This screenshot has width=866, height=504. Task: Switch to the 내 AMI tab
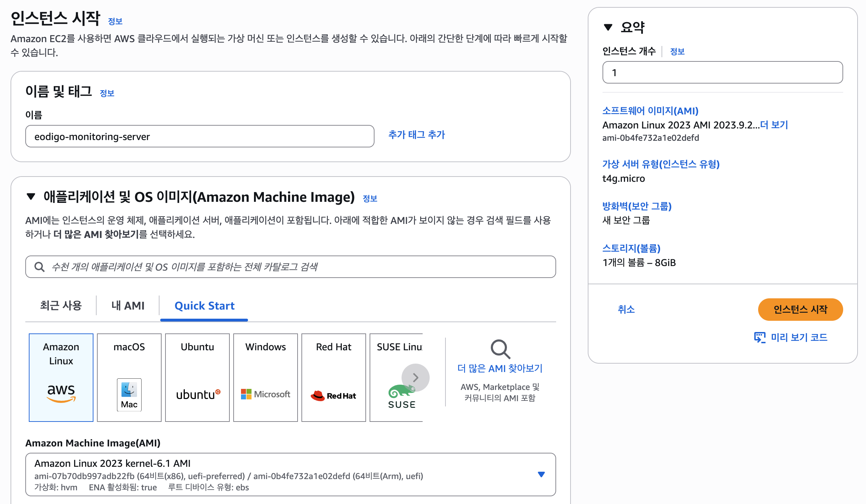(x=128, y=306)
